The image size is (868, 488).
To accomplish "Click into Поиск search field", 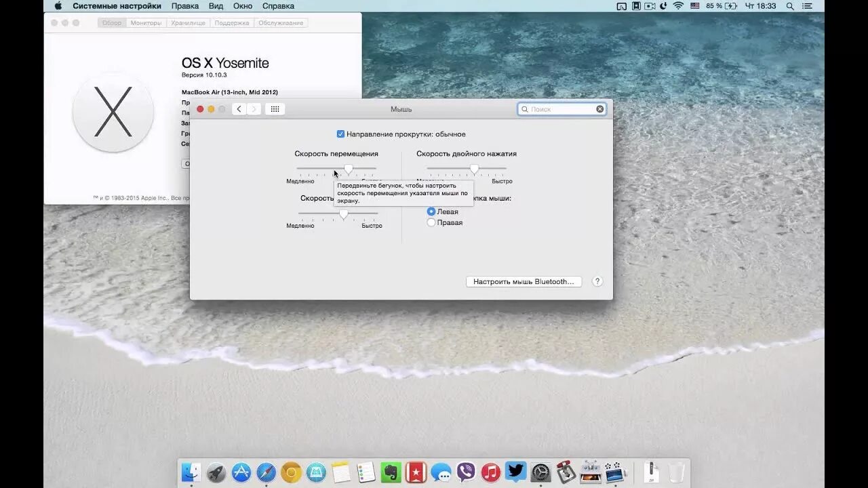I will [x=561, y=109].
